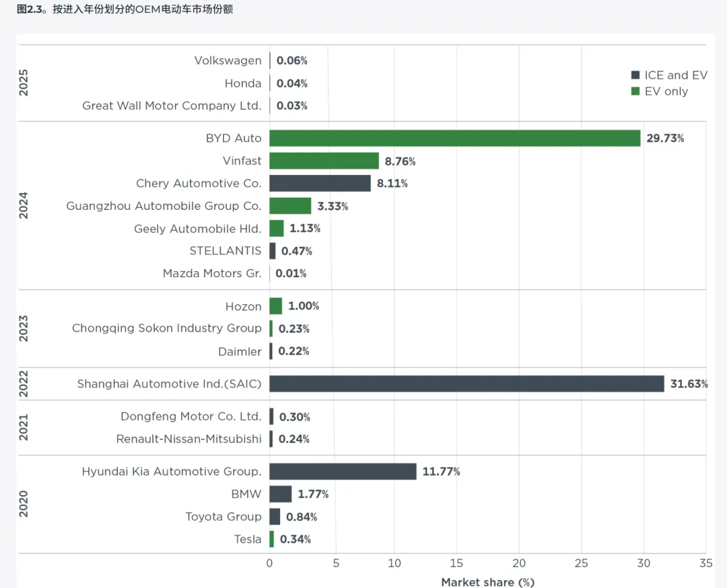Click the 3.33% value
The image size is (727, 588).
click(333, 206)
